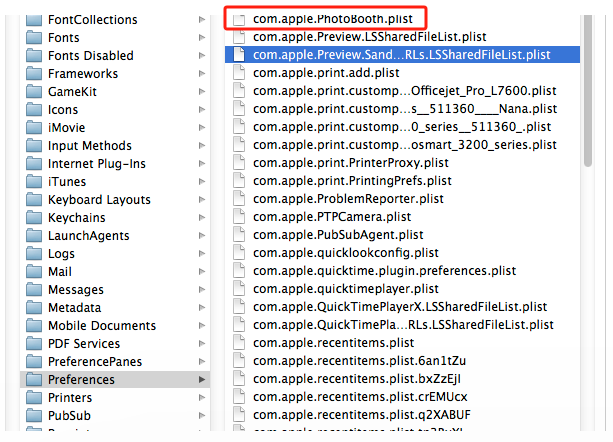Select com.apple.quicktimeplayer.plist file

click(x=346, y=288)
